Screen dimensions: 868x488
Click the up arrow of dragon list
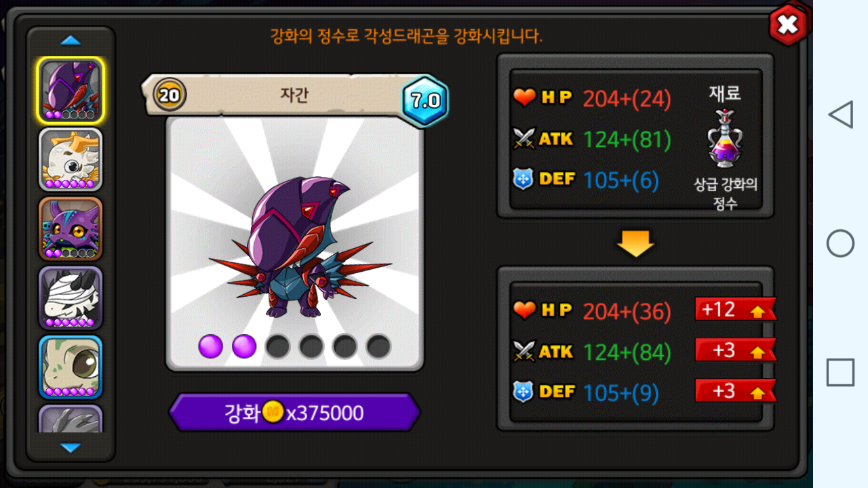[71, 41]
